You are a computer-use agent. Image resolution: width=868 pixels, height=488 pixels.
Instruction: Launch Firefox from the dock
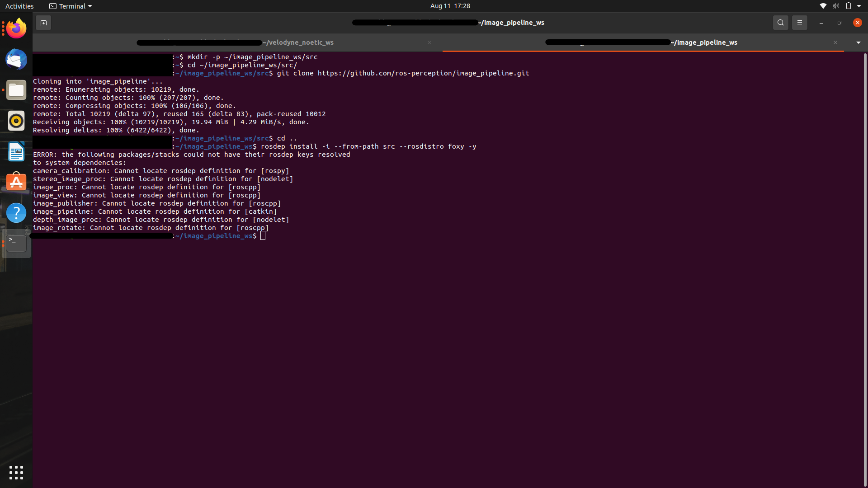pos(16,28)
